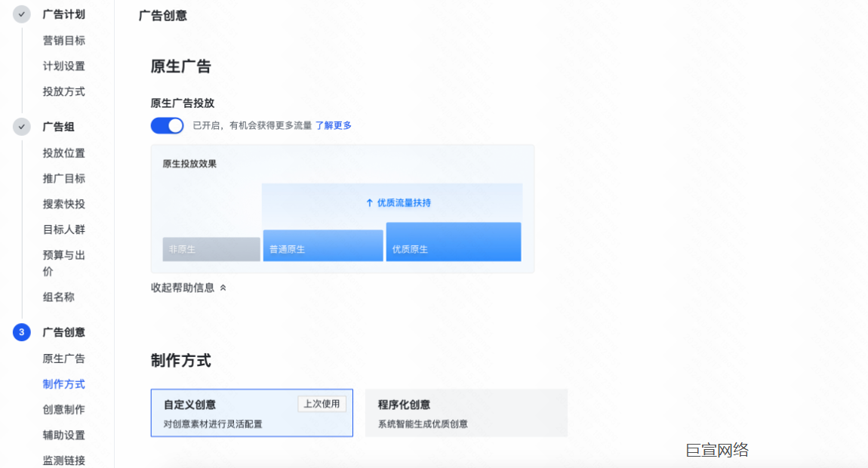The height and width of the screenshot is (468, 868).
Task: Go to 计划设置 in sidebar
Action: 64,66
